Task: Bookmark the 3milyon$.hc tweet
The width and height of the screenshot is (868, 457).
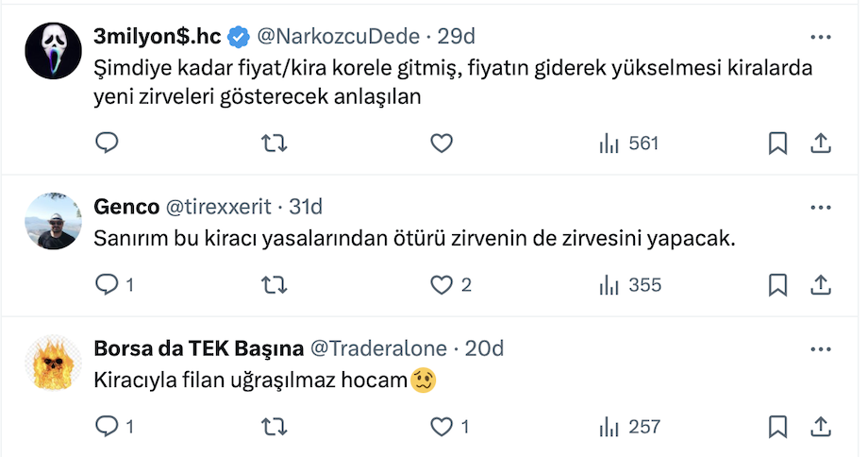Action: click(x=777, y=144)
